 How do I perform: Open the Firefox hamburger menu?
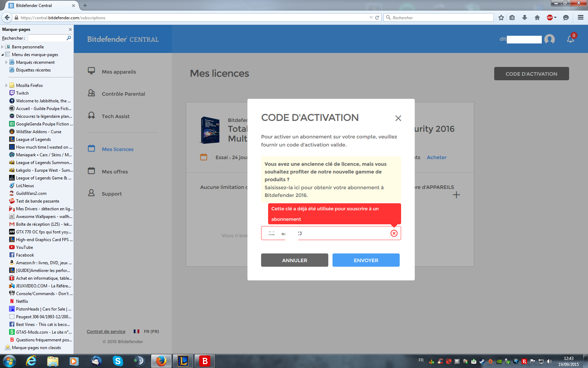pyautogui.click(x=581, y=18)
